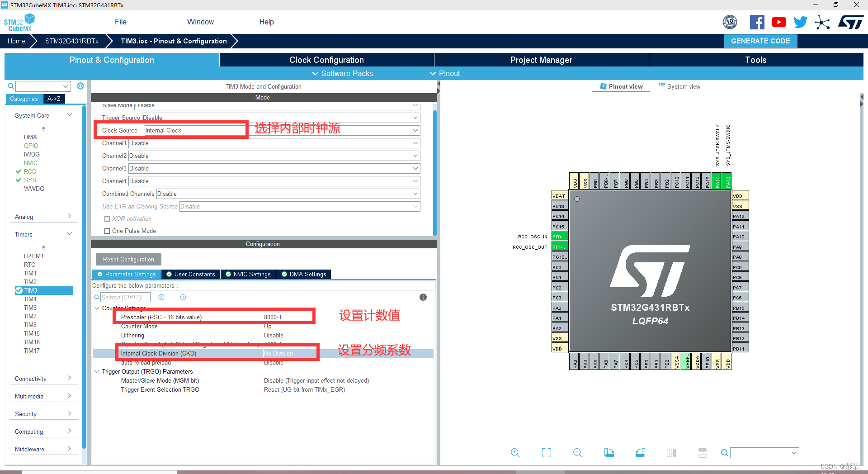Focus the parameter Search (Ctrl+F) field
This screenshot has height=474, width=868.
[125, 297]
